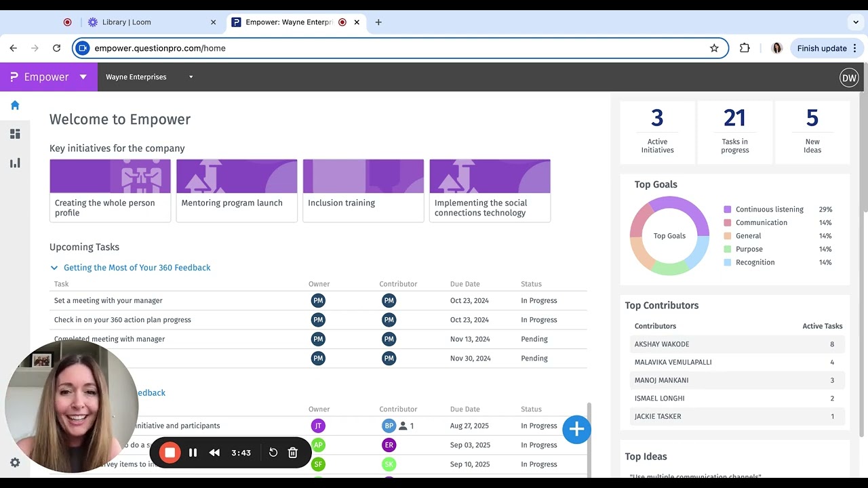This screenshot has height=488, width=868.
Task: Click the blue plus floating button
Action: coord(576,429)
